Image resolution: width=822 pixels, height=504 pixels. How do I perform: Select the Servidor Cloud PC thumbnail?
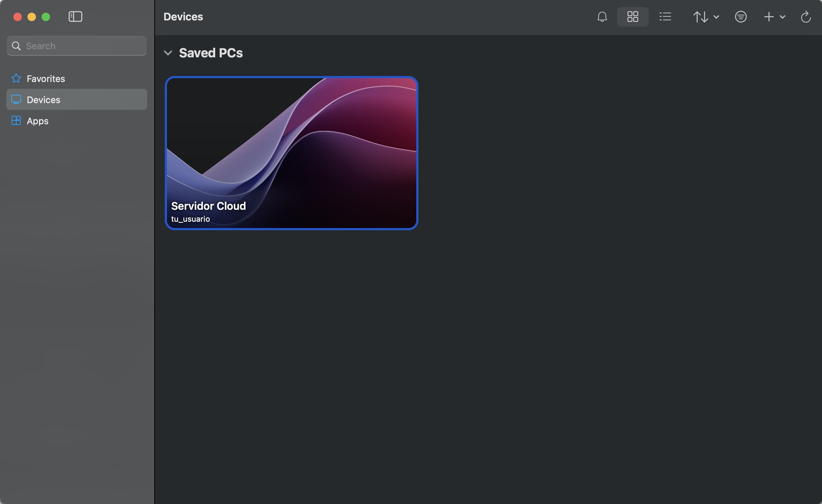pyautogui.click(x=291, y=153)
